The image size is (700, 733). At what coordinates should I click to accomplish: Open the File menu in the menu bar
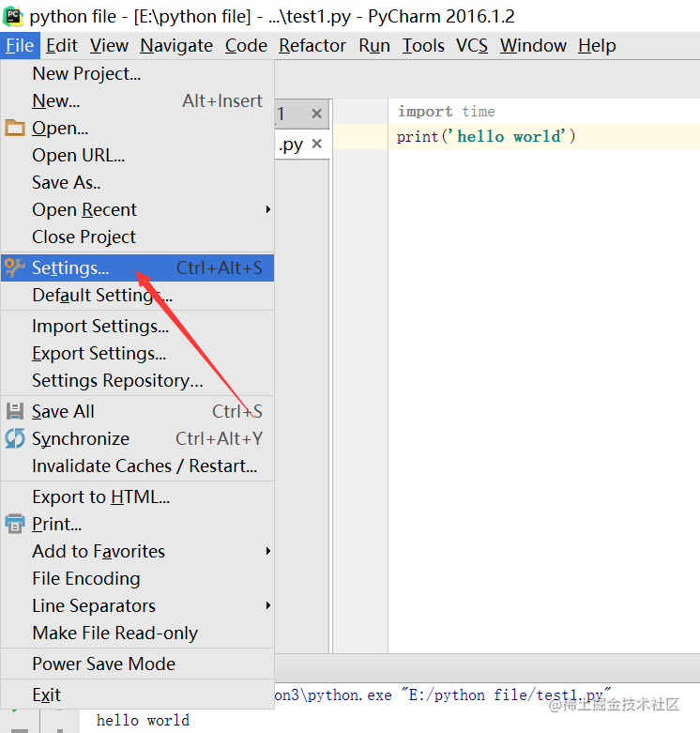20,45
